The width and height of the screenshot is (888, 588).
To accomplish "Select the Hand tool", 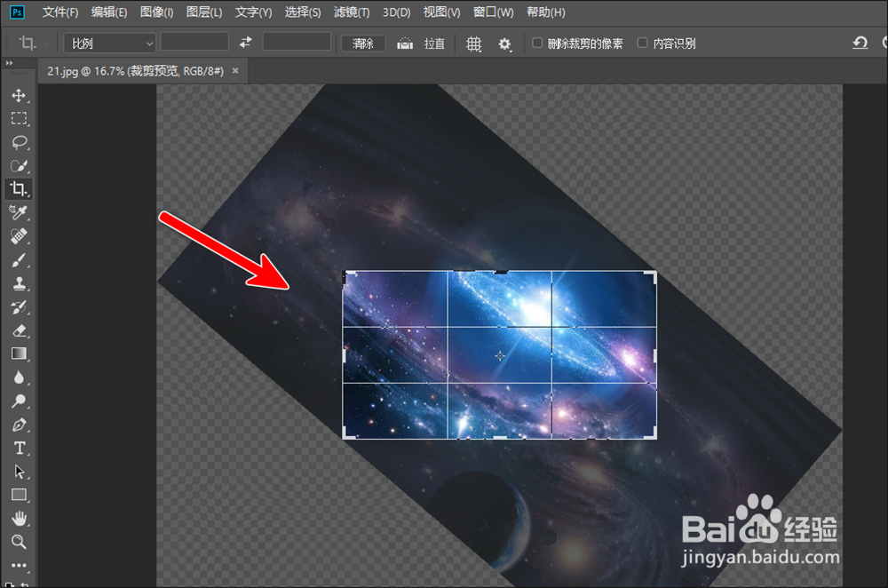I will (19, 519).
